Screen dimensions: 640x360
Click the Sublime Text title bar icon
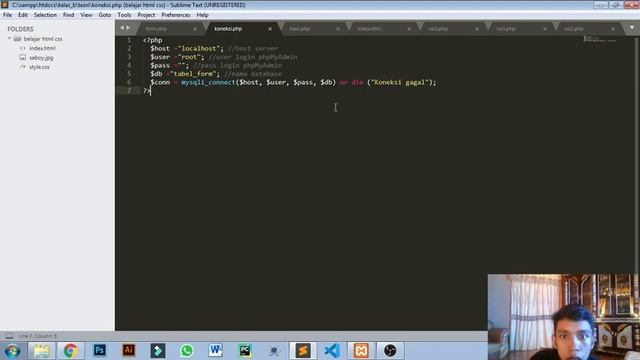tap(5, 5)
